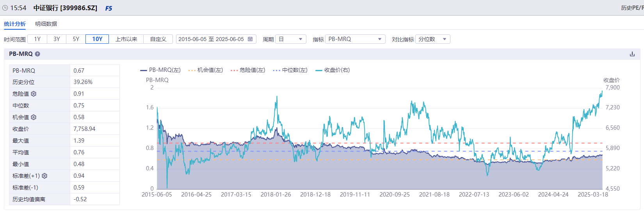
Task: Click the 收盘价 value 7,758.94
Action: tap(84, 129)
